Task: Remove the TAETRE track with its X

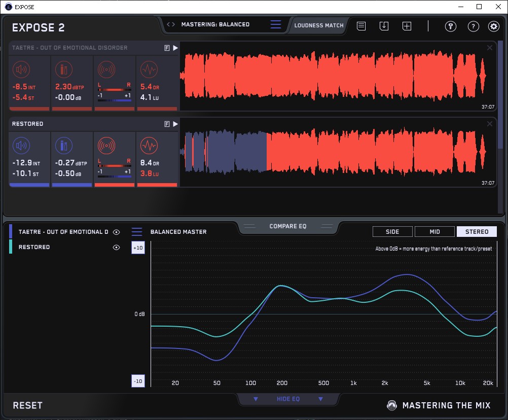Action: pos(490,48)
